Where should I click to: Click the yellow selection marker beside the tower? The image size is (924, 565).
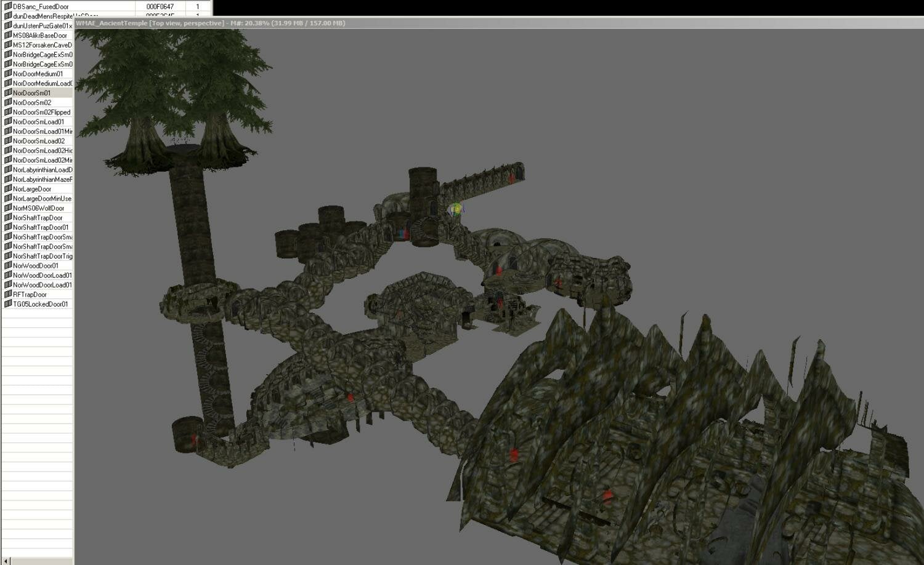[456, 210]
